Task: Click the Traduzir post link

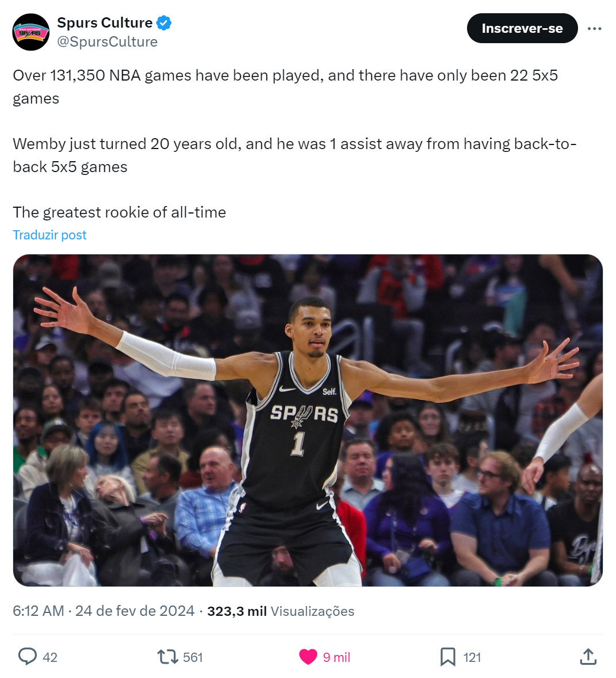Action: 49,235
